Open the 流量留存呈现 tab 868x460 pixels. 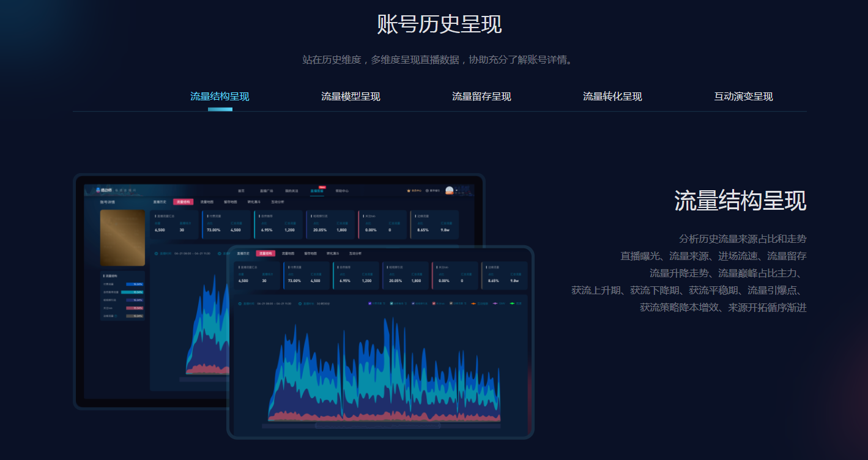481,97
